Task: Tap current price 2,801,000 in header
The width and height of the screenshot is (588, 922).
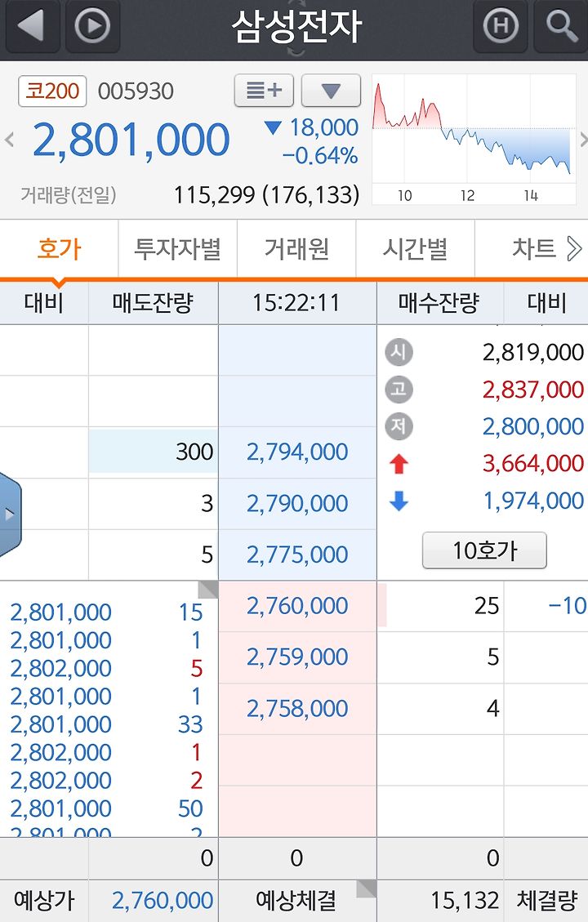Action: [x=131, y=140]
